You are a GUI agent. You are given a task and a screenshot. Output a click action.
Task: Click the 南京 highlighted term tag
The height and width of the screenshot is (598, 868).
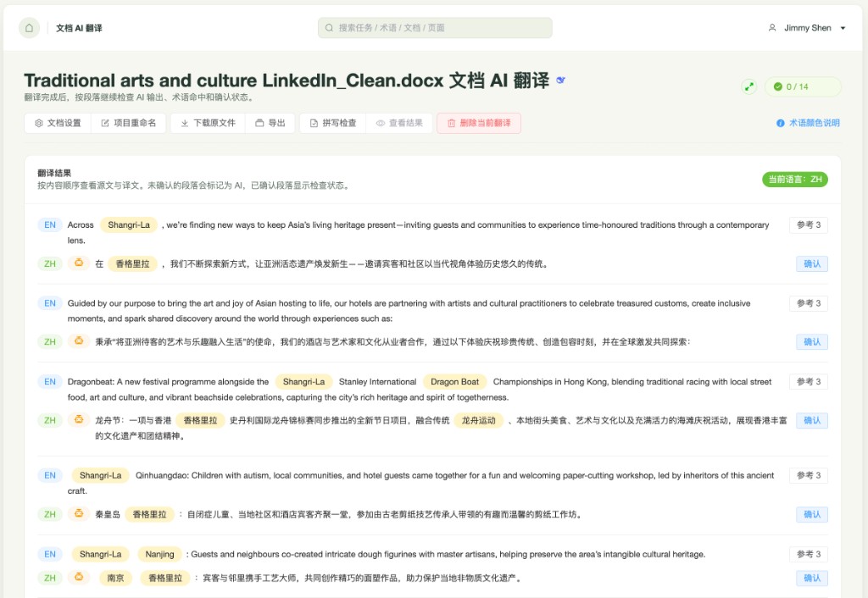115,578
